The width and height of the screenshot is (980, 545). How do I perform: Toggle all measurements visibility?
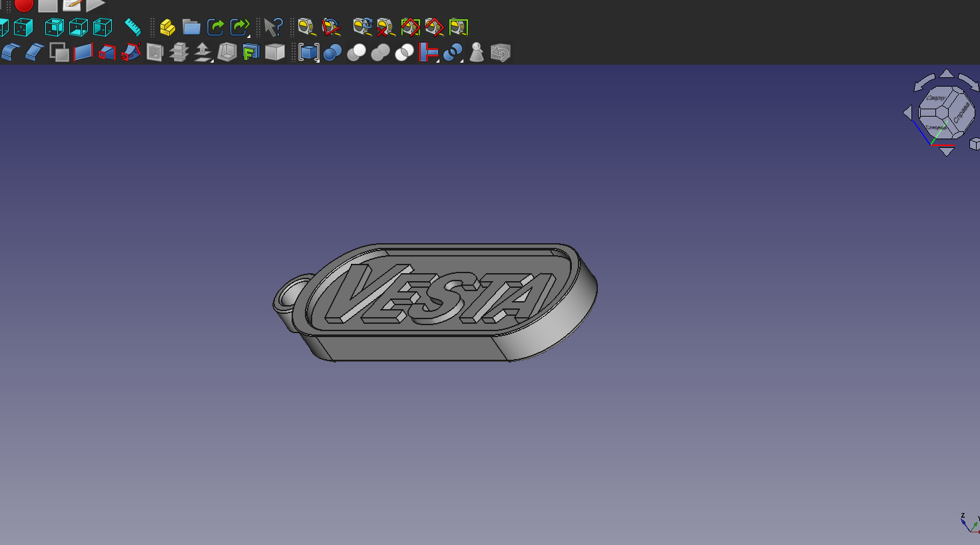410,27
